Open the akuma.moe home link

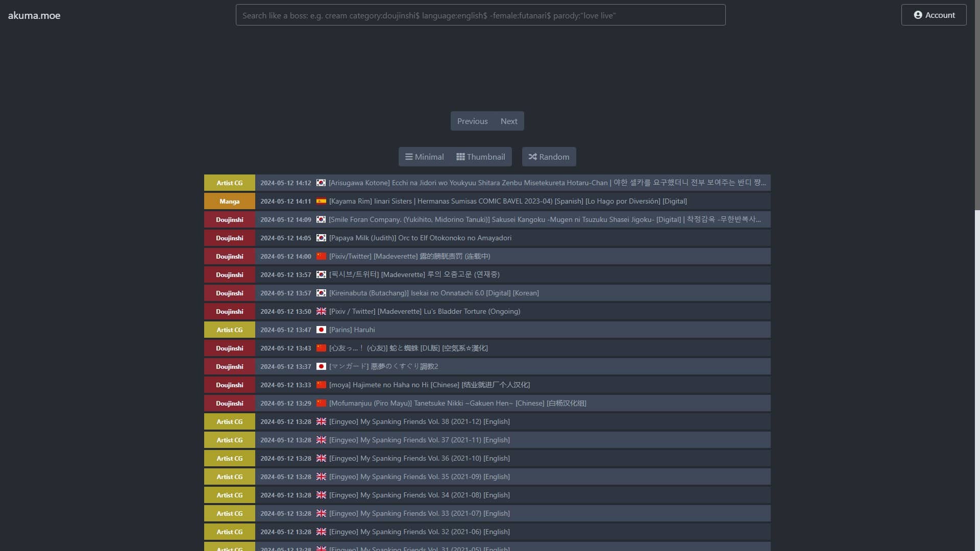coord(34,15)
